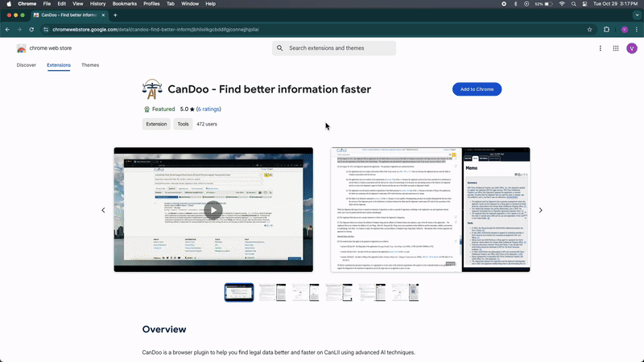Screen dimensions: 644x362
Task: Go forward to next page
Action: coord(19,30)
